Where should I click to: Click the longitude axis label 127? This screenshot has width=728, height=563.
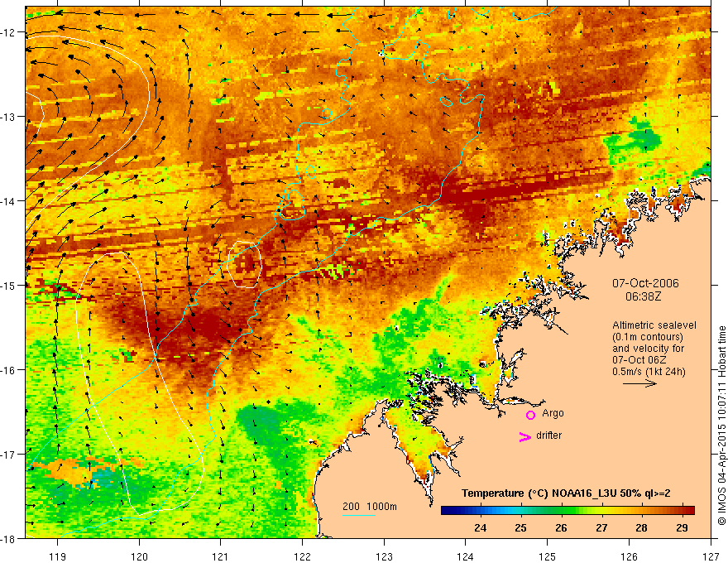(711, 556)
